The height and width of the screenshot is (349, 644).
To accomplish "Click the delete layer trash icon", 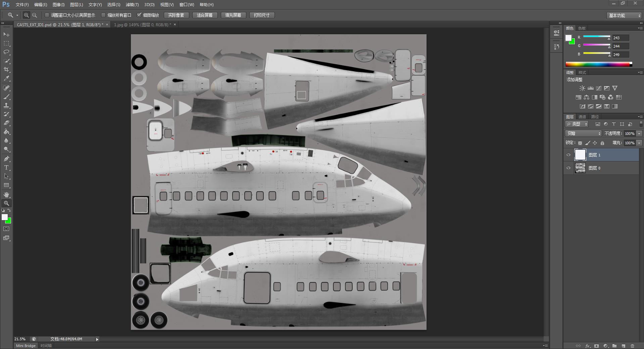I will click(632, 346).
